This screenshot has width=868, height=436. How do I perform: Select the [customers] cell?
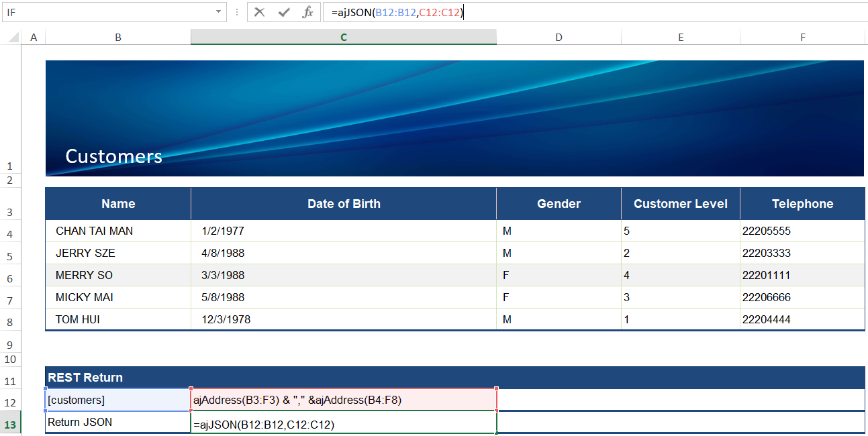[x=118, y=400]
